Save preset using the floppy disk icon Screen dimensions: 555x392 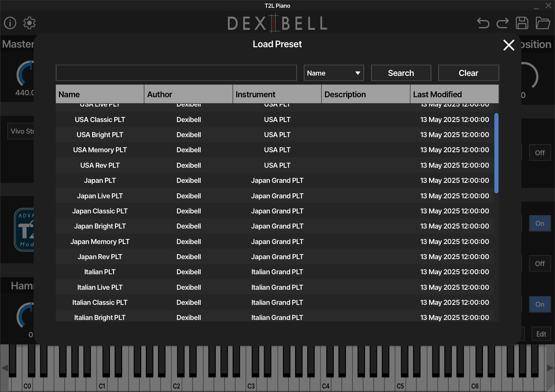(x=522, y=23)
